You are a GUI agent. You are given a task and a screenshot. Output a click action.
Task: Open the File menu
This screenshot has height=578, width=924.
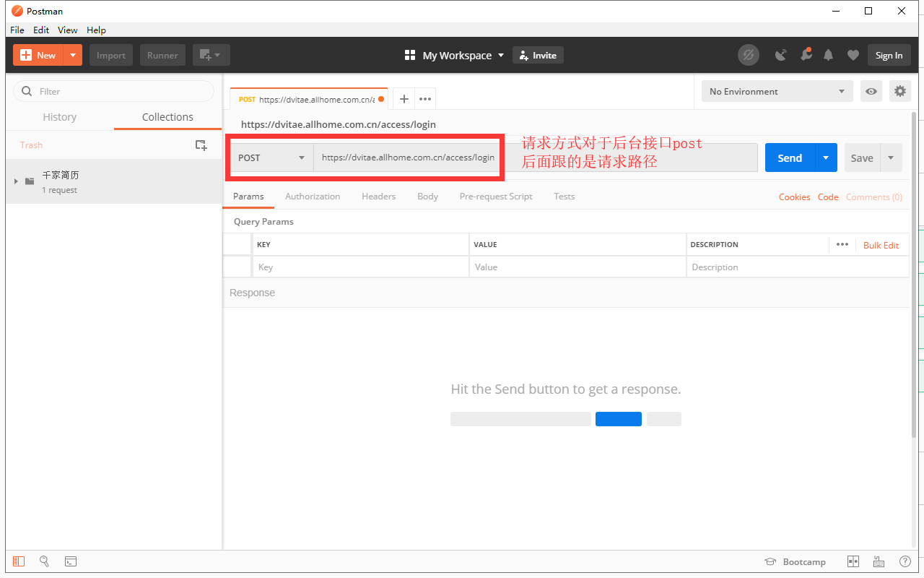(17, 30)
